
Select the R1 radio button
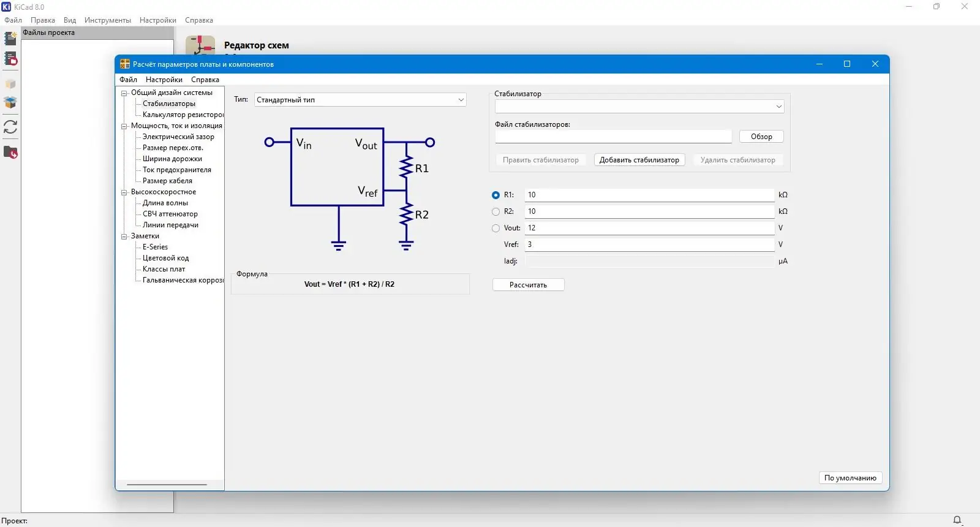pos(496,195)
